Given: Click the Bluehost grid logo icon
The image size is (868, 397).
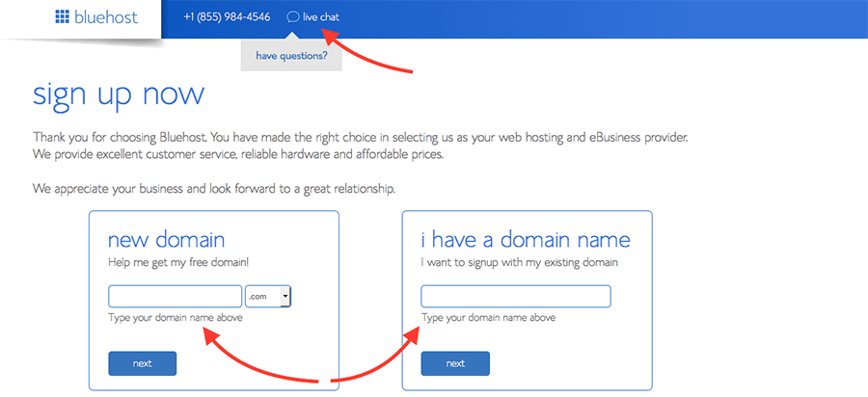Looking at the screenshot, I should pyautogui.click(x=63, y=17).
